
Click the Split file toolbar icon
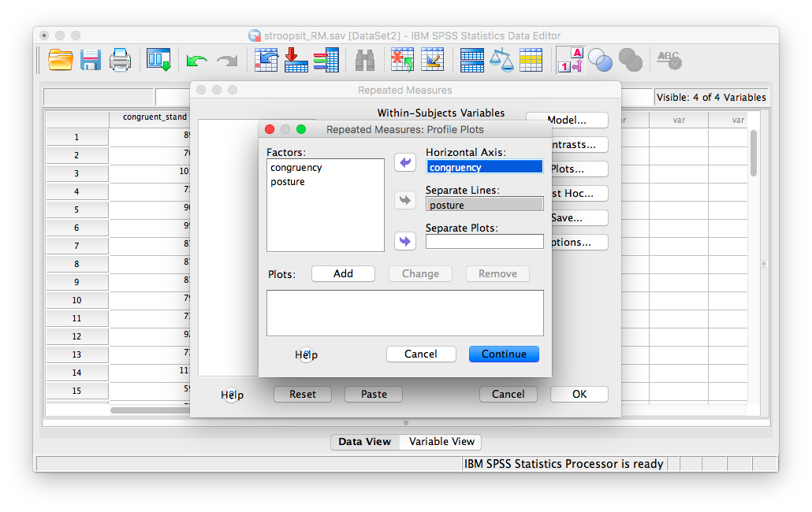[471, 61]
